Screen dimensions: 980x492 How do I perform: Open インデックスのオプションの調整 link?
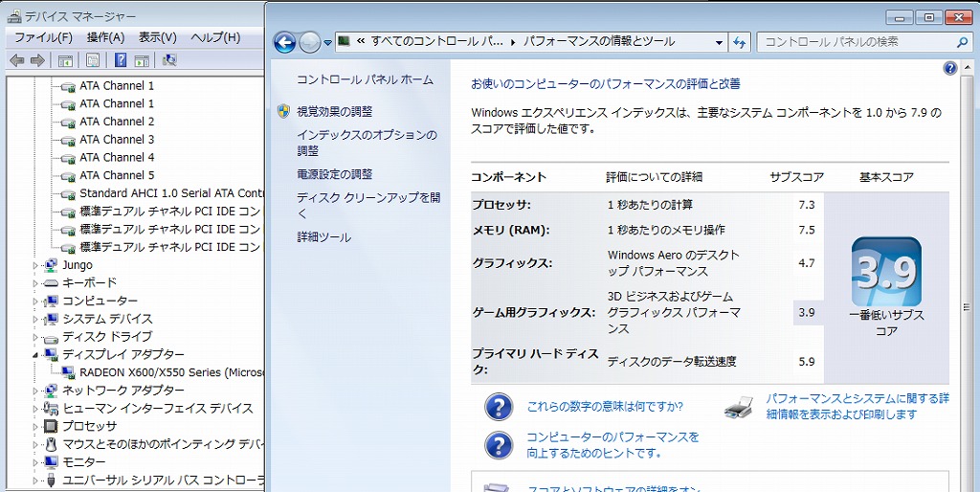pyautogui.click(x=367, y=143)
